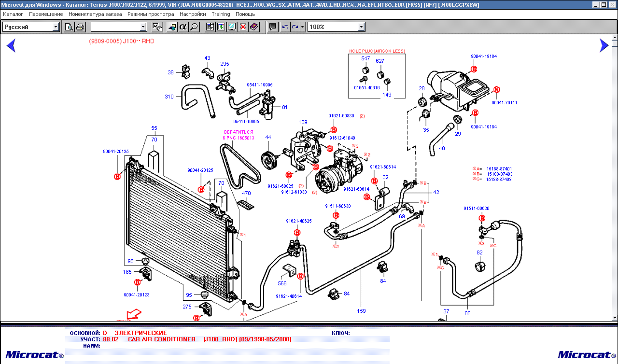The height and width of the screenshot is (364, 618).
Task: Click the dollar-sign pricing icon
Action: (x=222, y=27)
